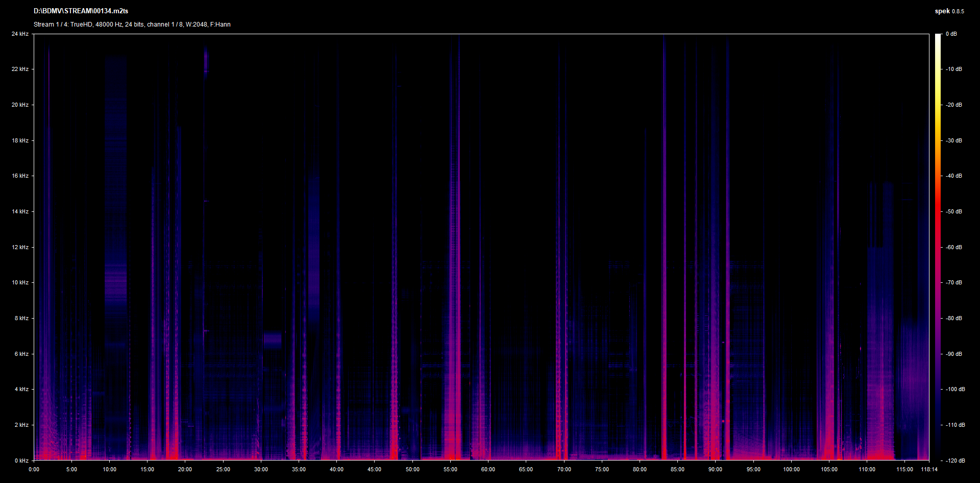980x483 pixels.
Task: Select the 90:00 time axis marker
Action: click(715, 469)
